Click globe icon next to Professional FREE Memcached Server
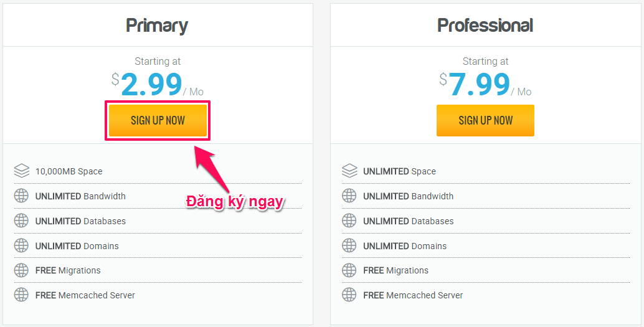Viewport: 644px width, 327px height. pyautogui.click(x=349, y=295)
